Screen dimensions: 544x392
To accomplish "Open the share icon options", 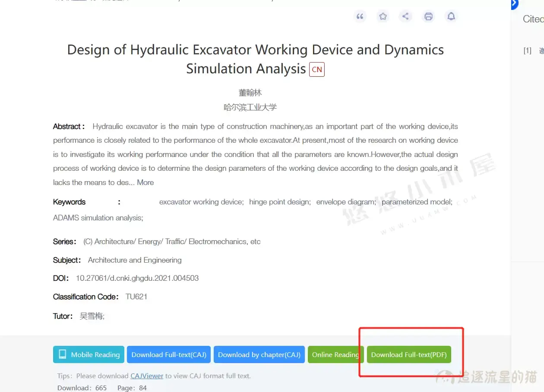I will 405,16.
